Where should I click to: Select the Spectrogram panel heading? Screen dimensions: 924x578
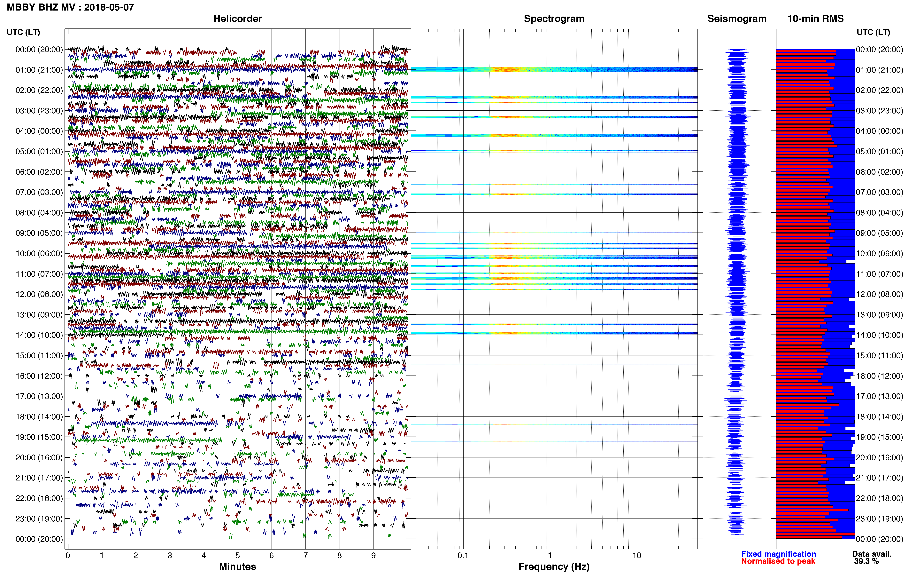click(x=554, y=19)
